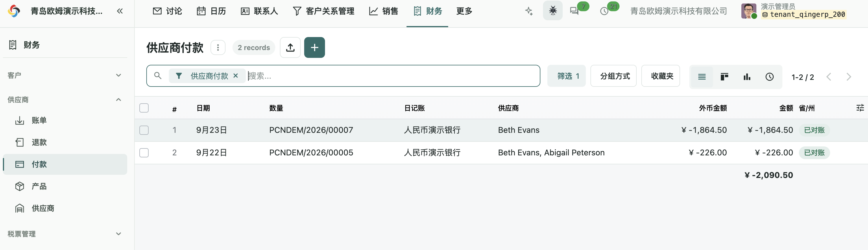Open column settings adjust icon
The image size is (868, 250).
pos(860,108)
